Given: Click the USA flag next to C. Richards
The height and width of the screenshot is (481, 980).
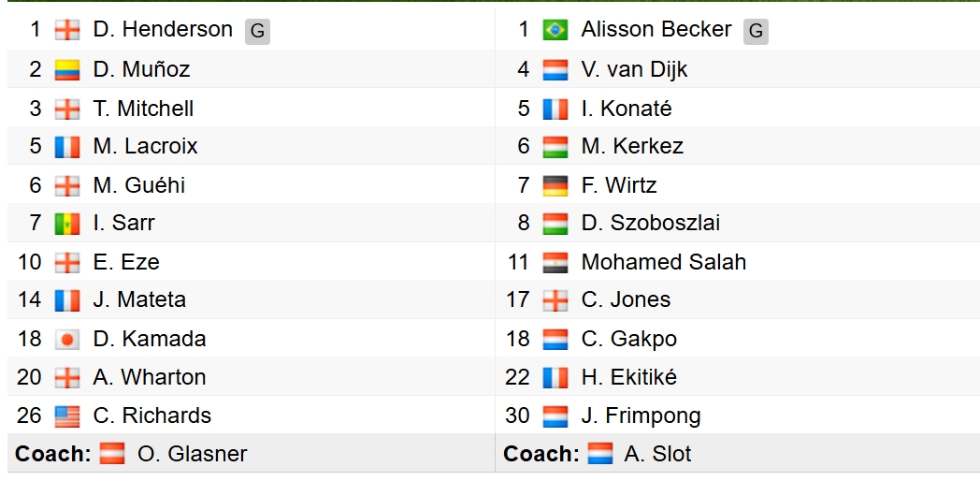Looking at the screenshot, I should pyautogui.click(x=67, y=415).
